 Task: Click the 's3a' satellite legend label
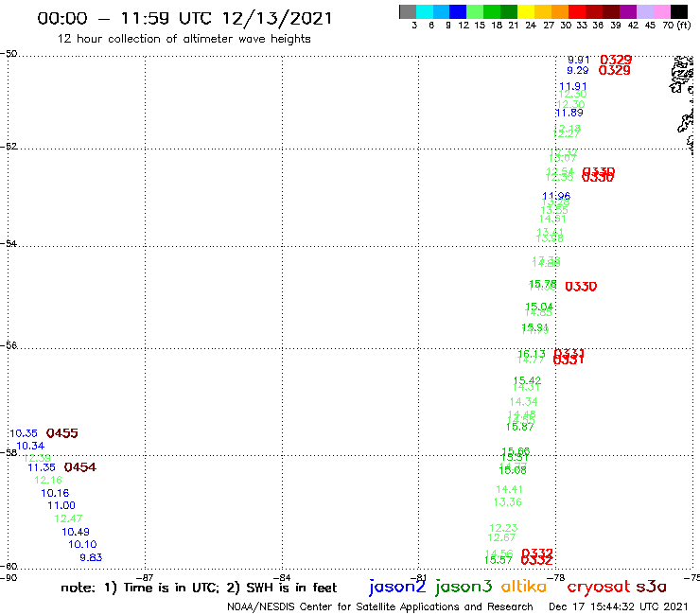(x=652, y=587)
